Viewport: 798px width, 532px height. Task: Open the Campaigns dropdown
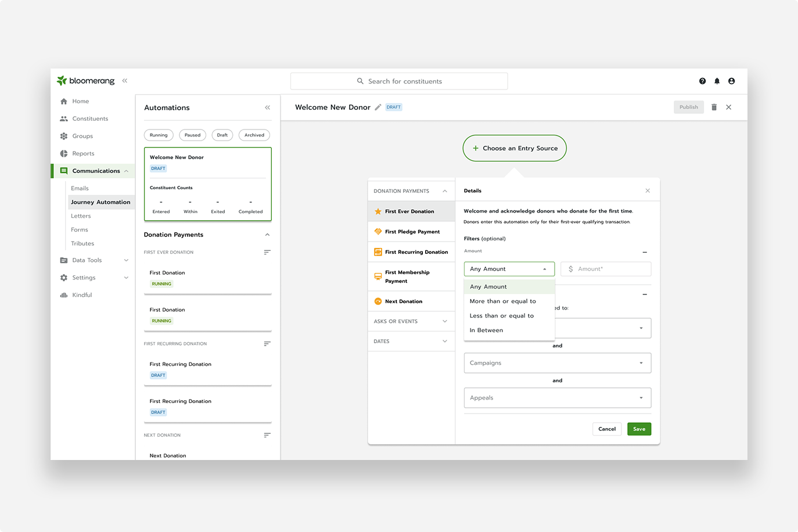(x=558, y=363)
